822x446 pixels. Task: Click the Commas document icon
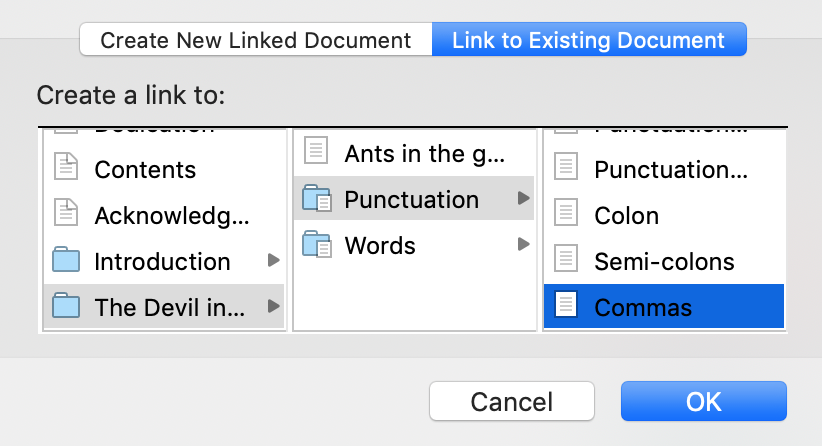566,307
